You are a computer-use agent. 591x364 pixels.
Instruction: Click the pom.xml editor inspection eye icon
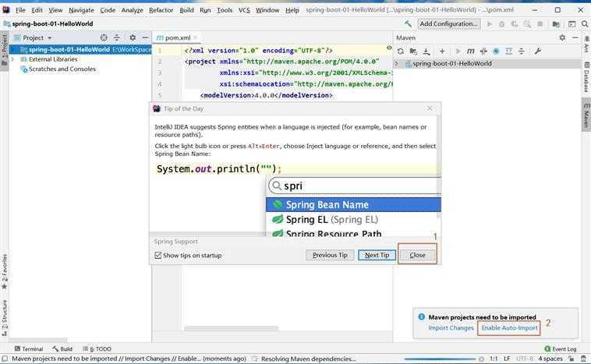pos(389,48)
